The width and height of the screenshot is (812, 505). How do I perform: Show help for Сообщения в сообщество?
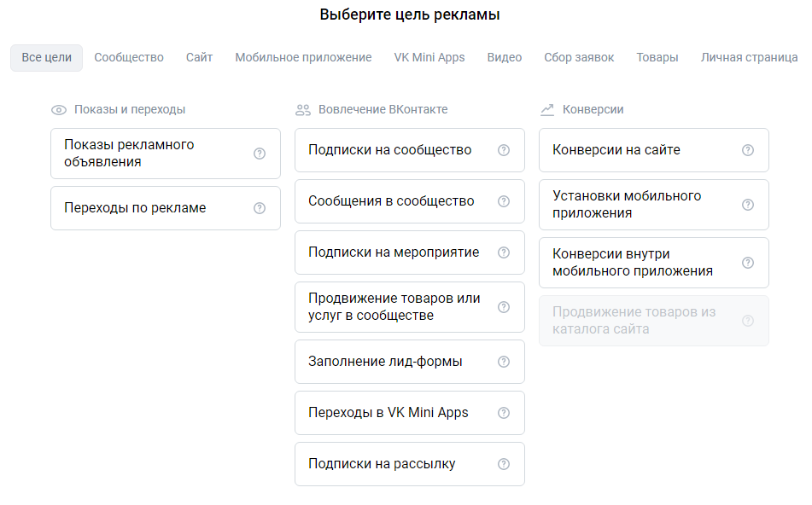coord(504,201)
